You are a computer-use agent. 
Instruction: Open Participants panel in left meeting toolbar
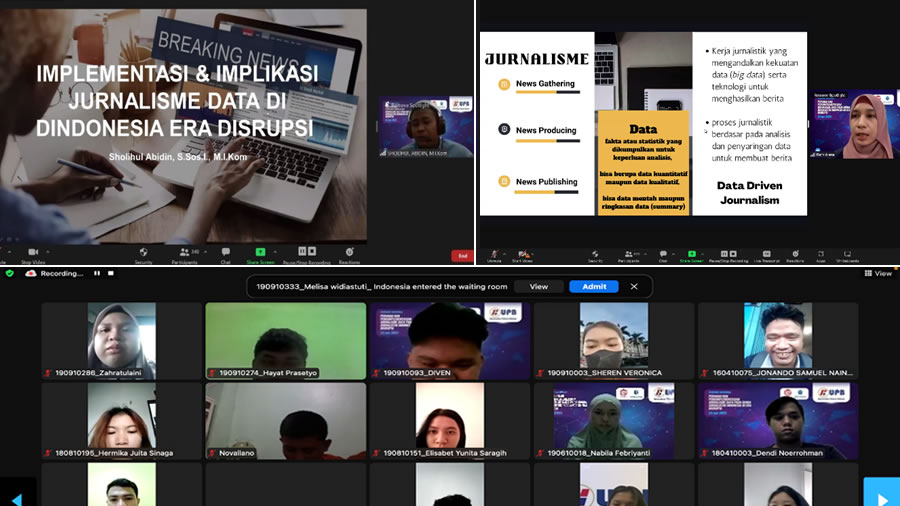tap(183, 252)
